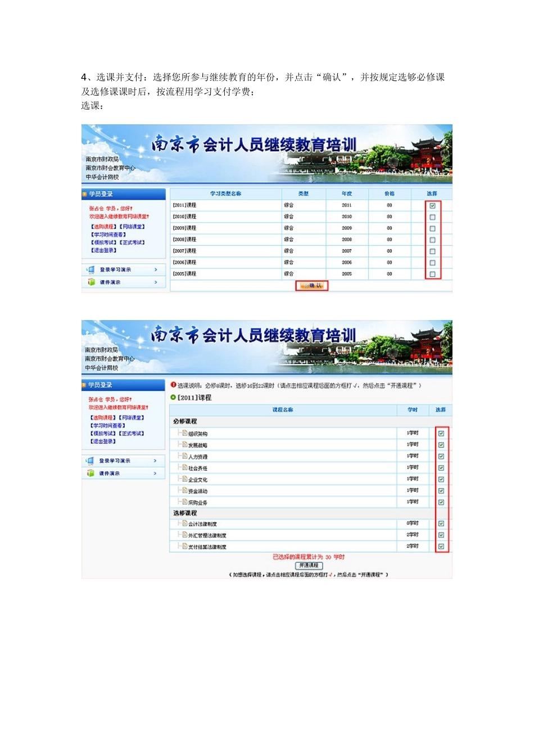Screen dimensions: 534x756
Task: Expand 登录学习演示 arrow on year table page
Action: pos(156,269)
